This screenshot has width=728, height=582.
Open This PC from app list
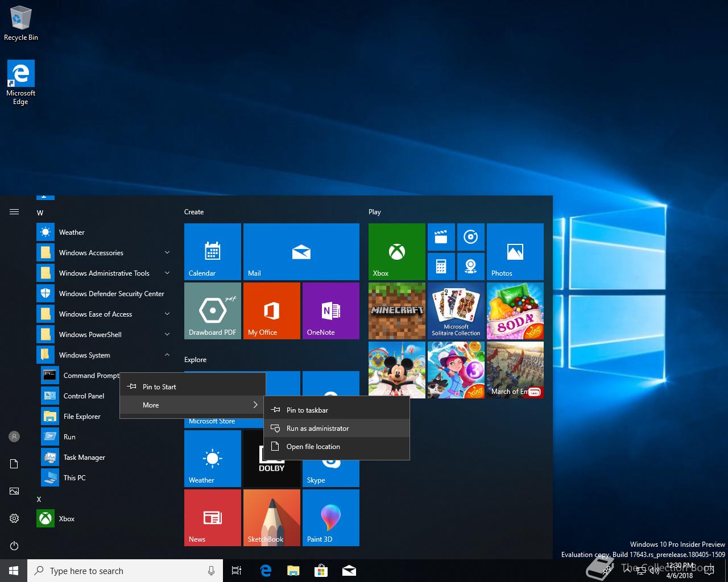[x=105, y=478]
